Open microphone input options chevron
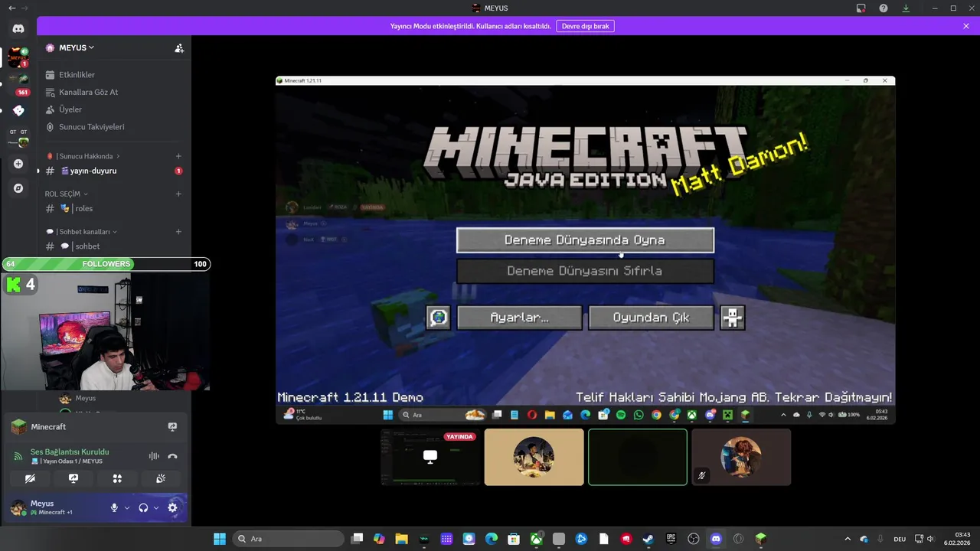The width and height of the screenshot is (980, 551). pos(127,507)
